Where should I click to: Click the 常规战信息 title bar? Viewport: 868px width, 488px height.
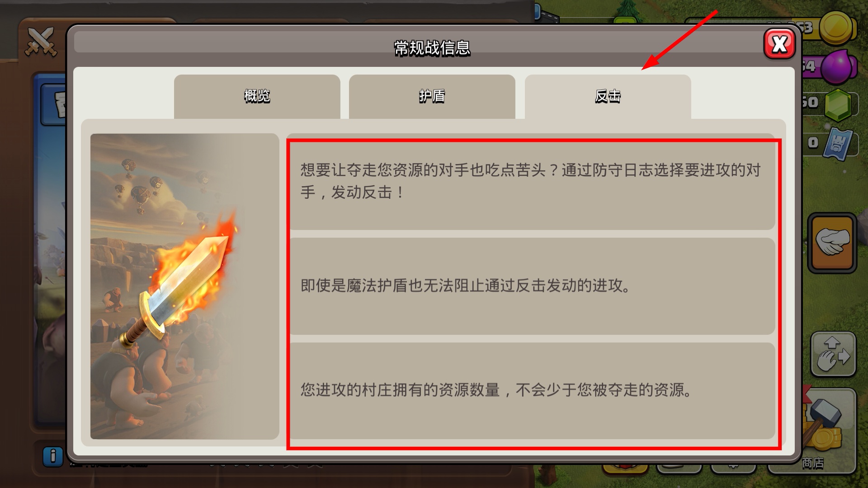coord(432,48)
